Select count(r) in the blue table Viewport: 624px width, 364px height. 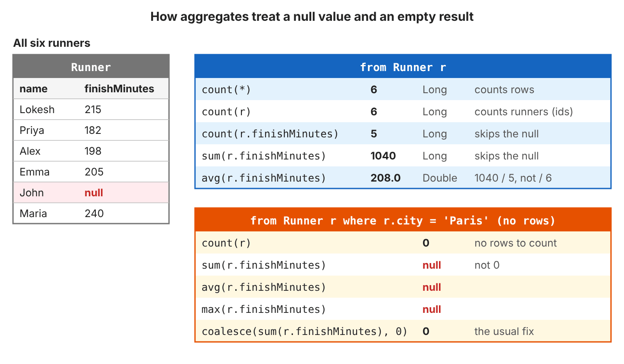[226, 112]
